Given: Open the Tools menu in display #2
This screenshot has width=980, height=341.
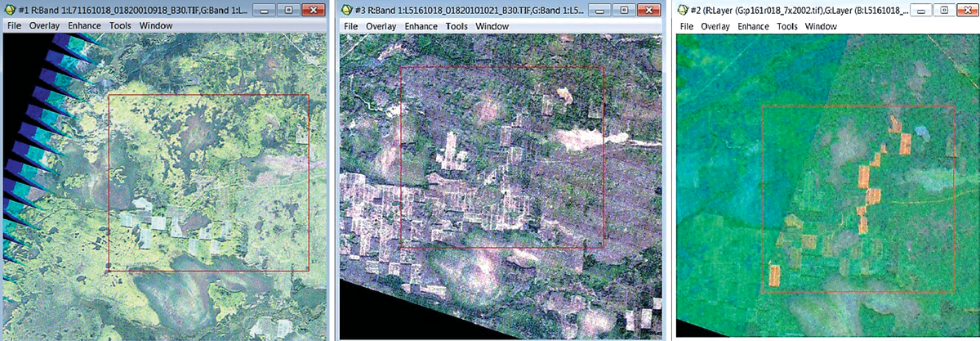Looking at the screenshot, I should tap(787, 26).
